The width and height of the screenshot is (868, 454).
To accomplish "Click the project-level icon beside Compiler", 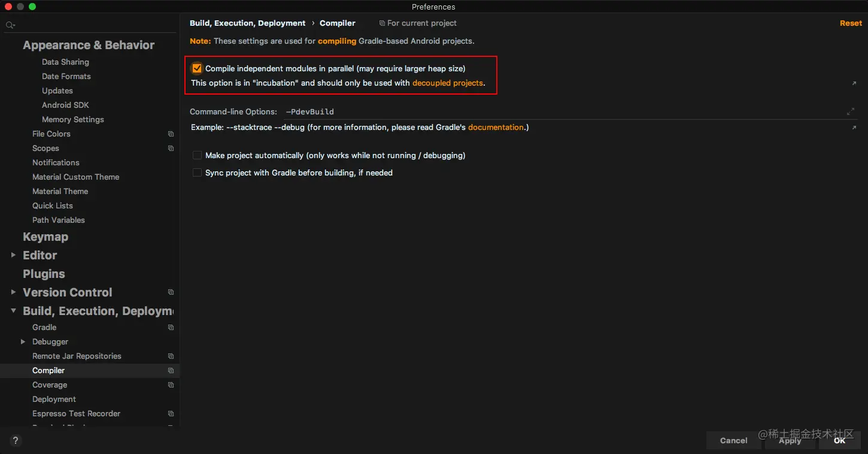I will point(171,371).
